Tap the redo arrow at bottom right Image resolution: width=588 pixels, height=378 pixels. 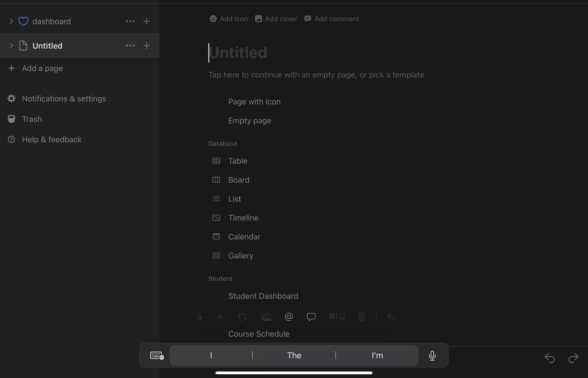tap(573, 358)
